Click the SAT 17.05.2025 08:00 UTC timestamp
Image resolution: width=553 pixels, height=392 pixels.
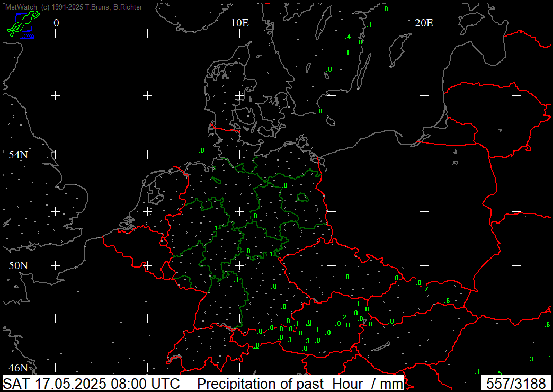92,383
